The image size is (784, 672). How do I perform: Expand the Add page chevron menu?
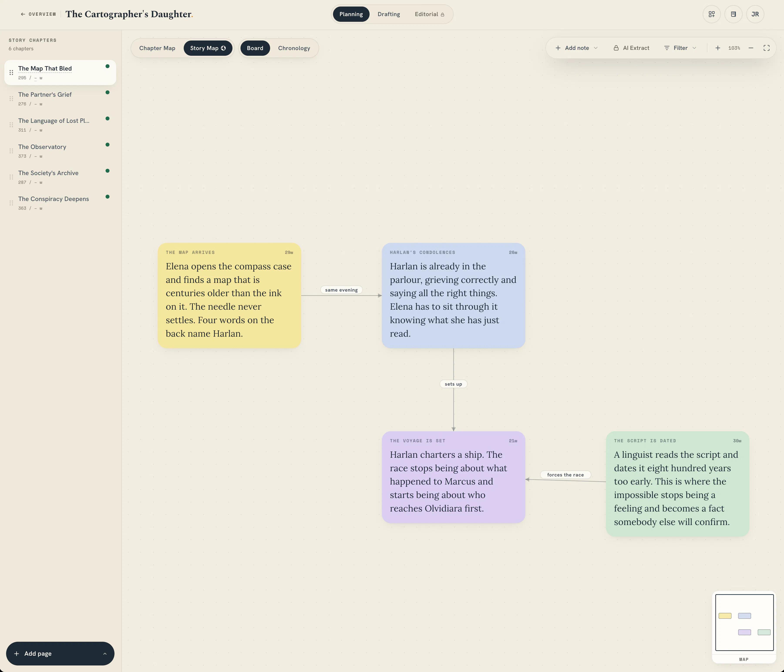105,653
